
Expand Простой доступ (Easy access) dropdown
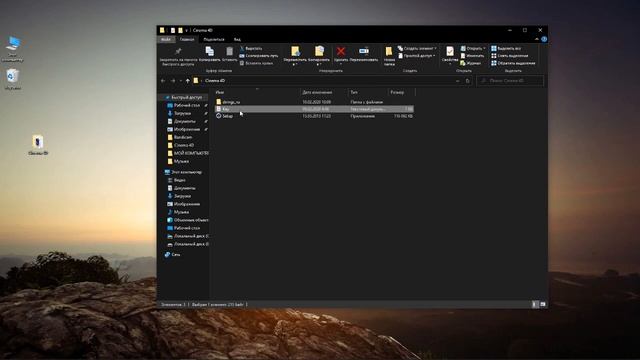[x=417, y=56]
